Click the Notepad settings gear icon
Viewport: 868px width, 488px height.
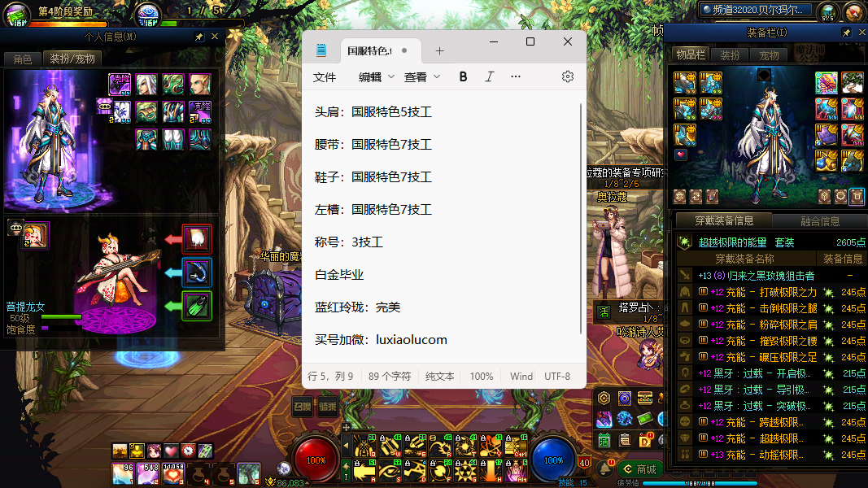(568, 76)
